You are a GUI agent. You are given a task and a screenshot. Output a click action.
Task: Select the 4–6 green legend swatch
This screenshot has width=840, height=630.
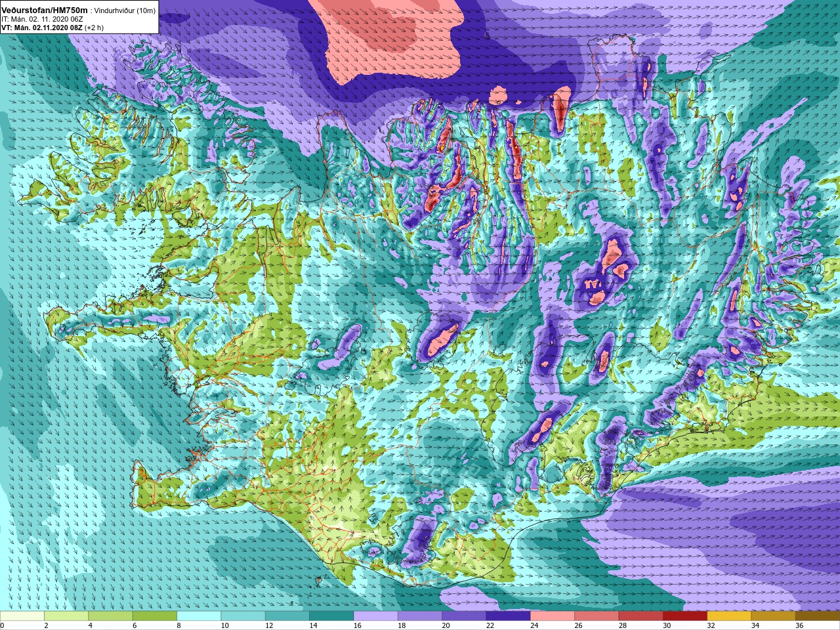pos(110,616)
